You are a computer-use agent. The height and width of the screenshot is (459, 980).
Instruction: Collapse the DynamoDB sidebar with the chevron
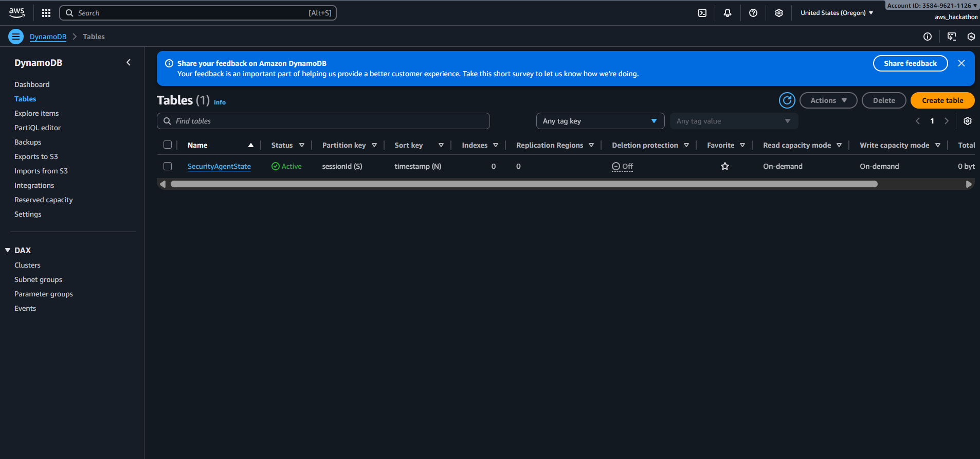[129, 62]
